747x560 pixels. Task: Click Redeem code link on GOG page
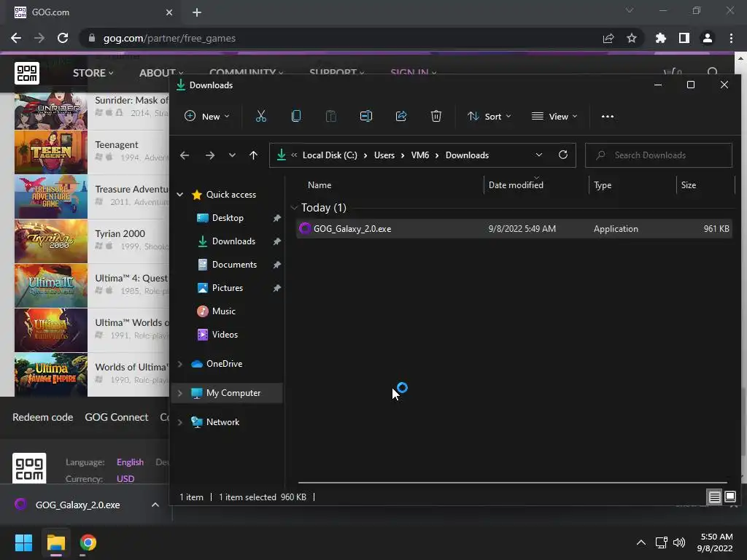pos(42,417)
